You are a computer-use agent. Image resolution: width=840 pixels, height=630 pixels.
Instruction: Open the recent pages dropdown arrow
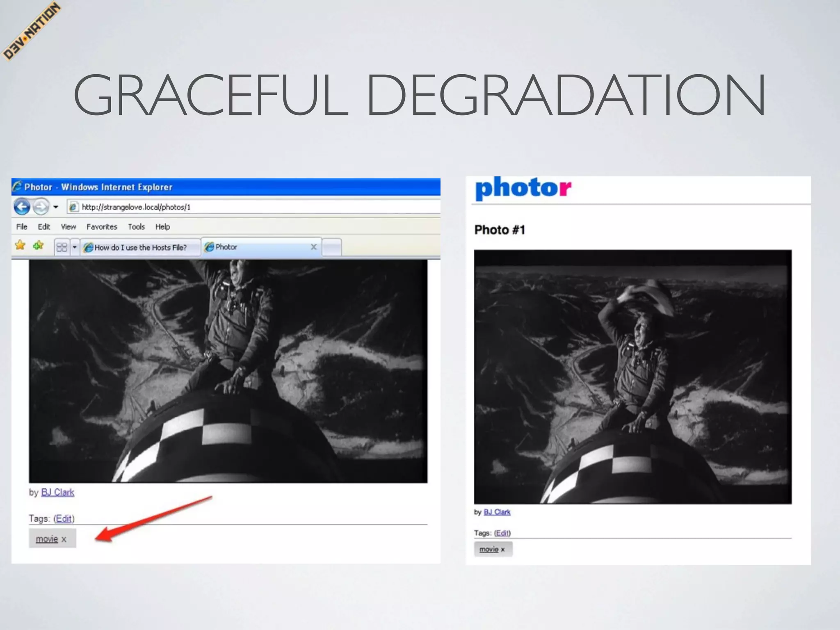56,207
